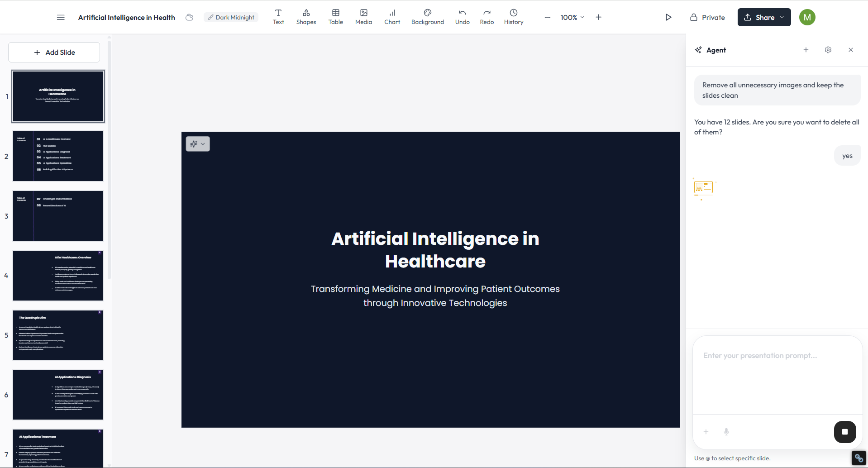This screenshot has width=868, height=468.
Task: Select the Text tool
Action: point(278,17)
